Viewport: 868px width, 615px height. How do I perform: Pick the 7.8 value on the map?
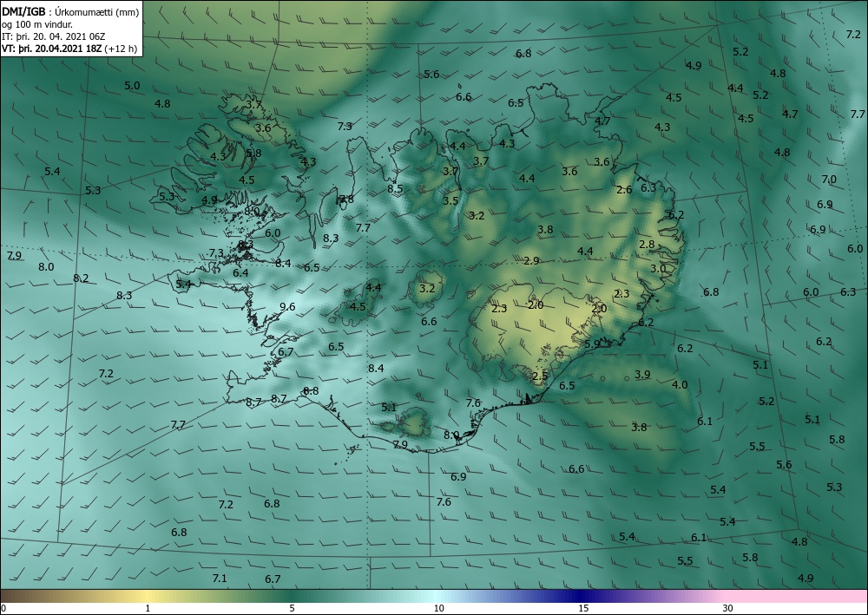coord(346,200)
